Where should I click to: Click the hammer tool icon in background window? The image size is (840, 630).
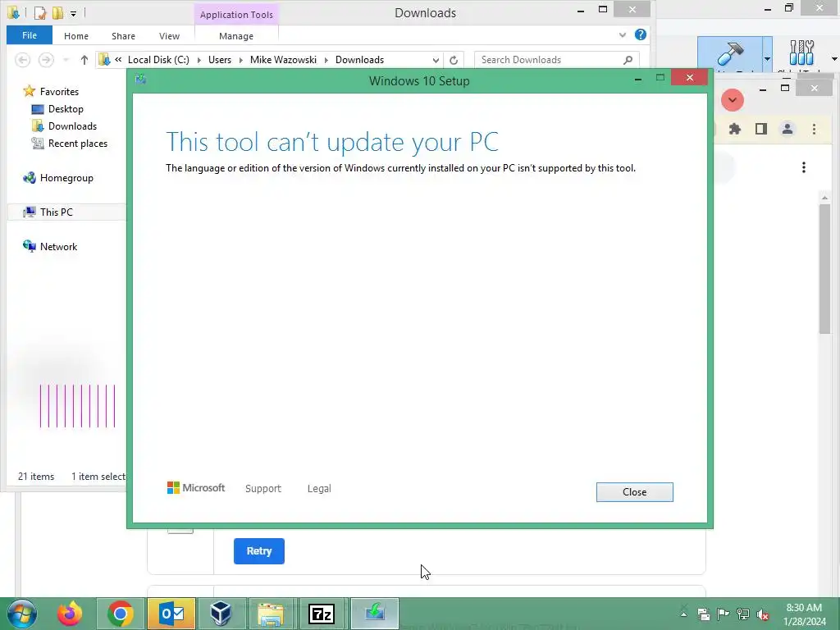click(x=729, y=54)
